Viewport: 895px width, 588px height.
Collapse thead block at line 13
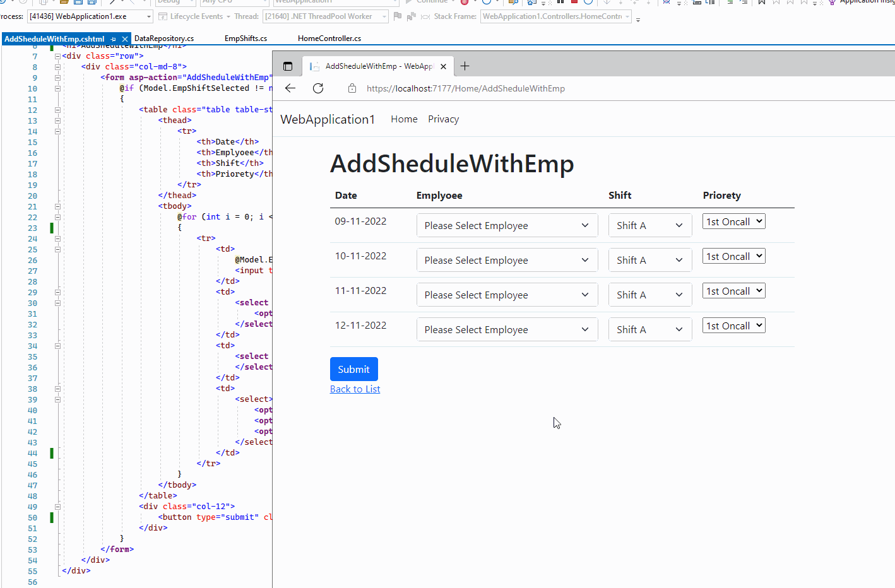tap(57, 121)
